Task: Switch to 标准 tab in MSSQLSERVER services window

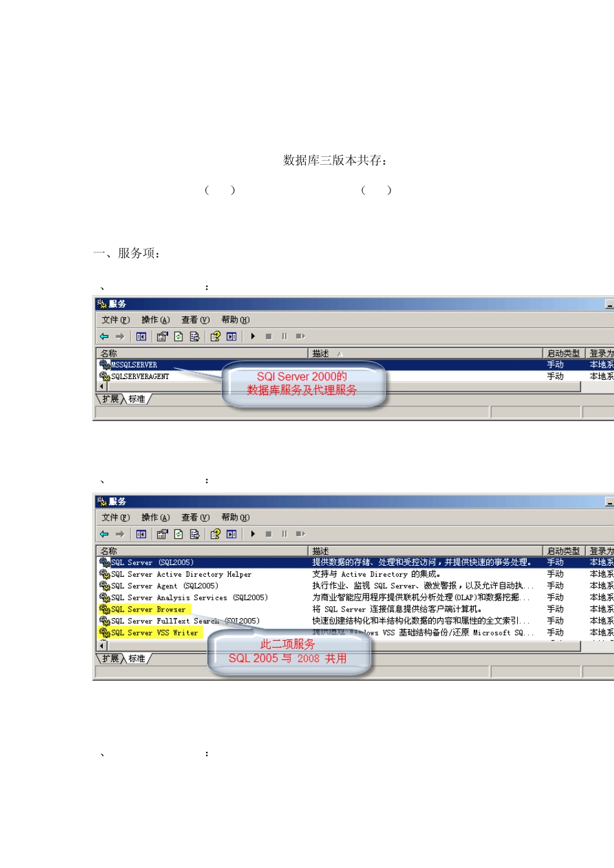Action: tap(137, 399)
